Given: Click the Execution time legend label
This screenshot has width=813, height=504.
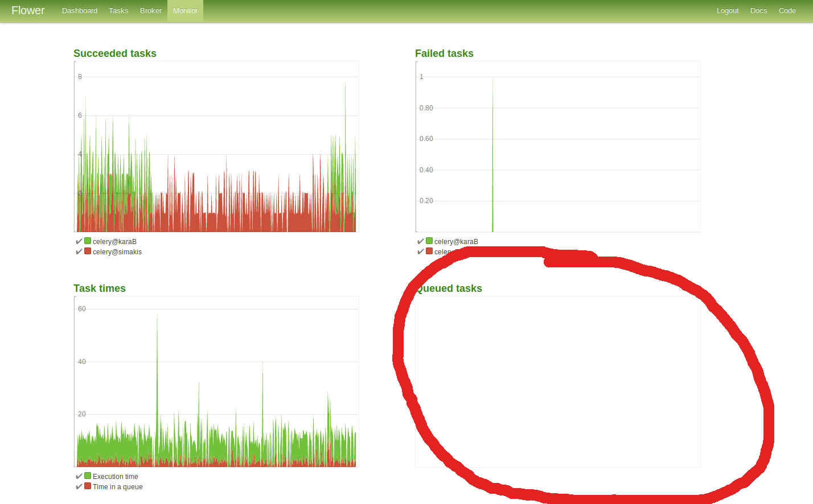Looking at the screenshot, I should point(116,477).
